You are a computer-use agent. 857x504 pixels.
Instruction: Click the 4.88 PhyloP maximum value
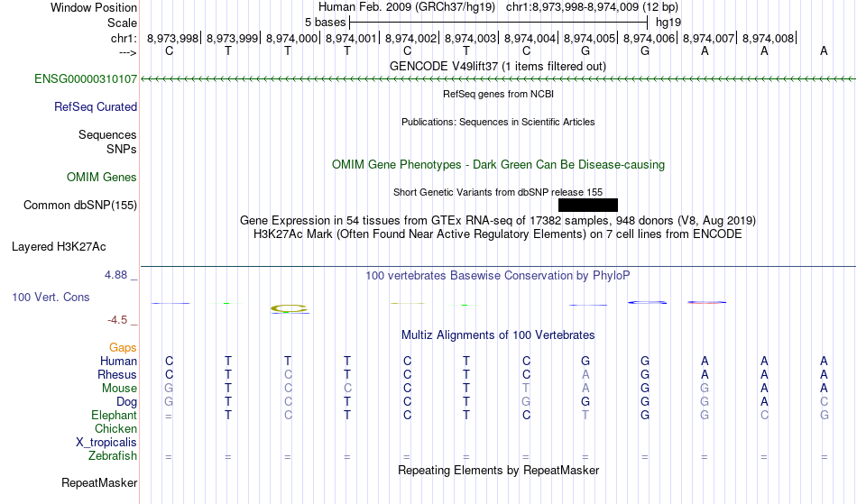115,275
